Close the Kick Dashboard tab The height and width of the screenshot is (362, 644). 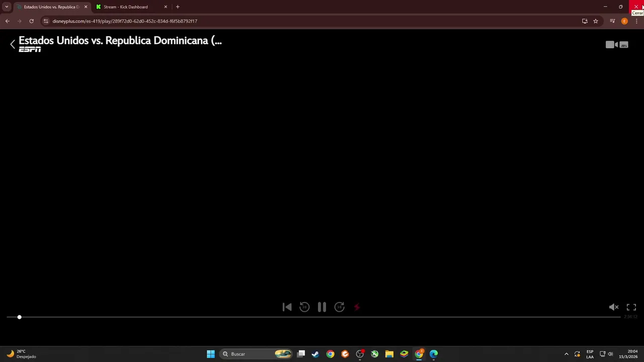[x=166, y=7]
